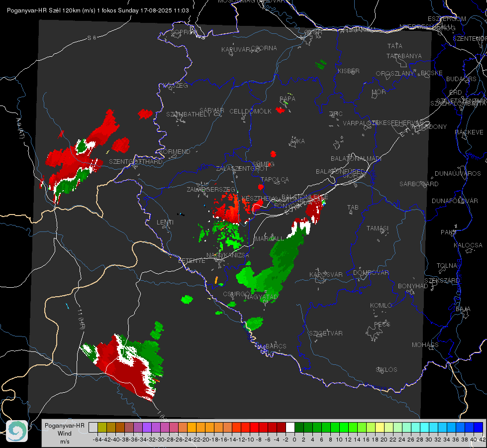The width and height of the screenshot is (487, 448).
Task: Select the PAKS label
Action: pyautogui.click(x=449, y=232)
